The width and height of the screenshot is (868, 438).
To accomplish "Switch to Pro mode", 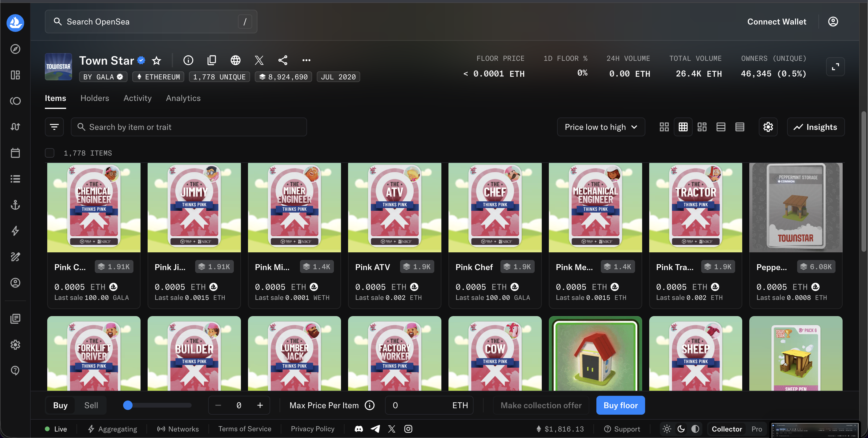I will pyautogui.click(x=756, y=429).
